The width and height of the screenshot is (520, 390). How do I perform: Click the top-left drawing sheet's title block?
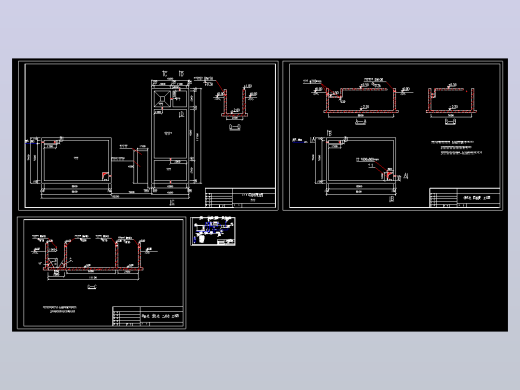pos(240,198)
